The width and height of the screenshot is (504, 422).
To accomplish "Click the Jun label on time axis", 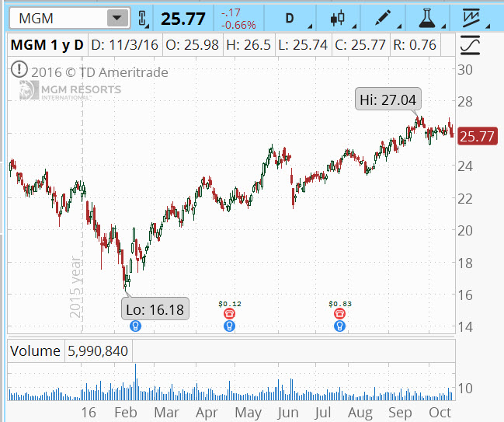I will click(x=288, y=413).
